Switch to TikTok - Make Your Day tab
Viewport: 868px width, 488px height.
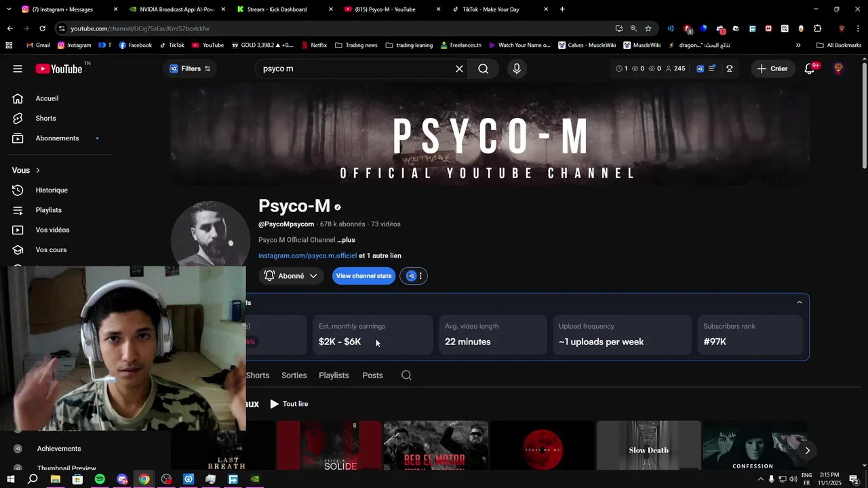tap(500, 9)
